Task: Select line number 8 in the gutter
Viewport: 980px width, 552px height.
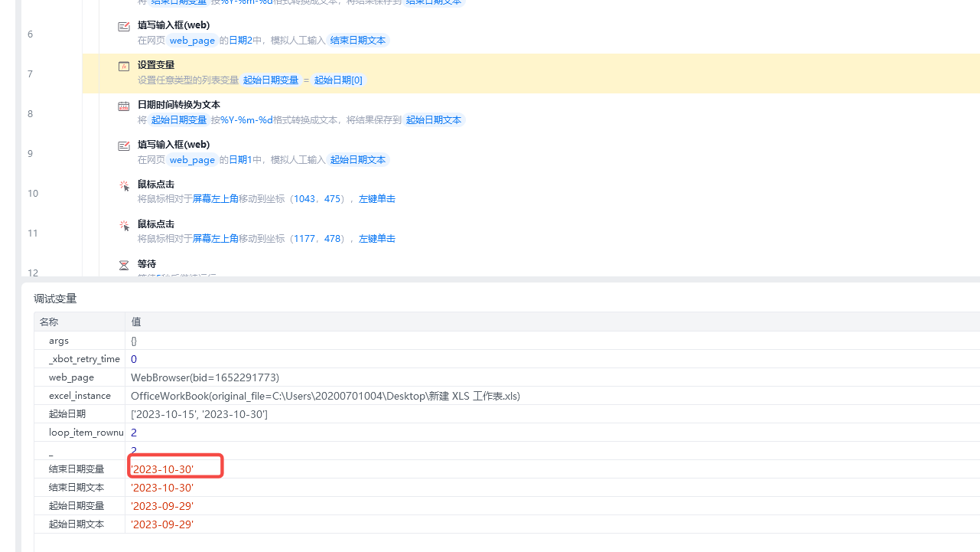Action: click(x=30, y=114)
